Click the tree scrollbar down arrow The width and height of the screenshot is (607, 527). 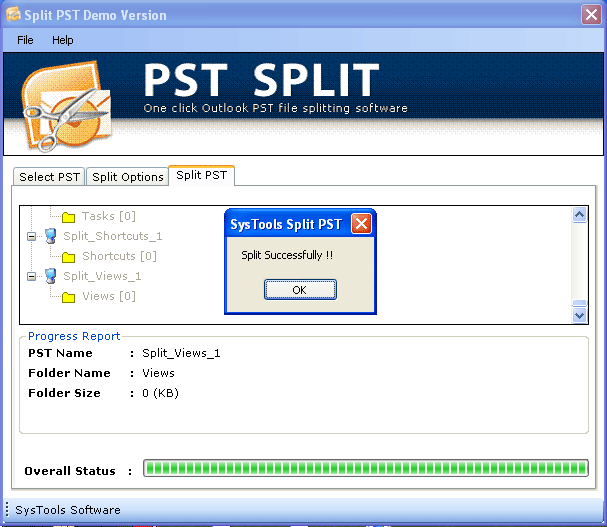pyautogui.click(x=579, y=315)
